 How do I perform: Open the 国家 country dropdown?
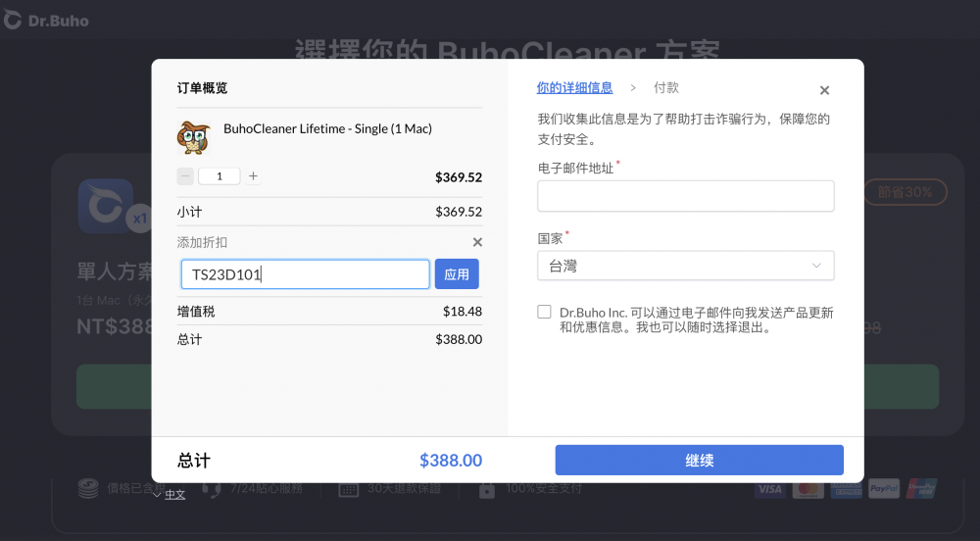[685, 266]
